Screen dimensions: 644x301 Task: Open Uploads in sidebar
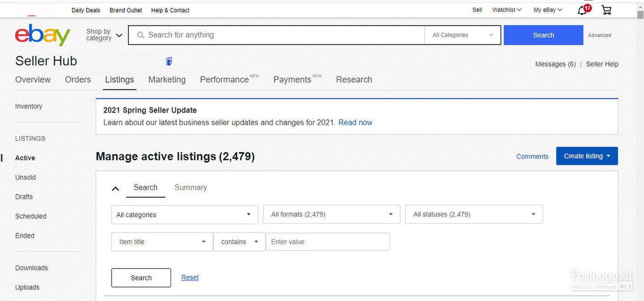pos(27,287)
